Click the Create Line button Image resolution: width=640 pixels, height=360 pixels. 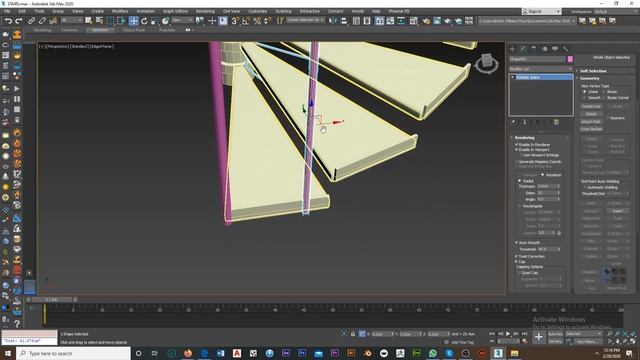pyautogui.click(x=591, y=107)
